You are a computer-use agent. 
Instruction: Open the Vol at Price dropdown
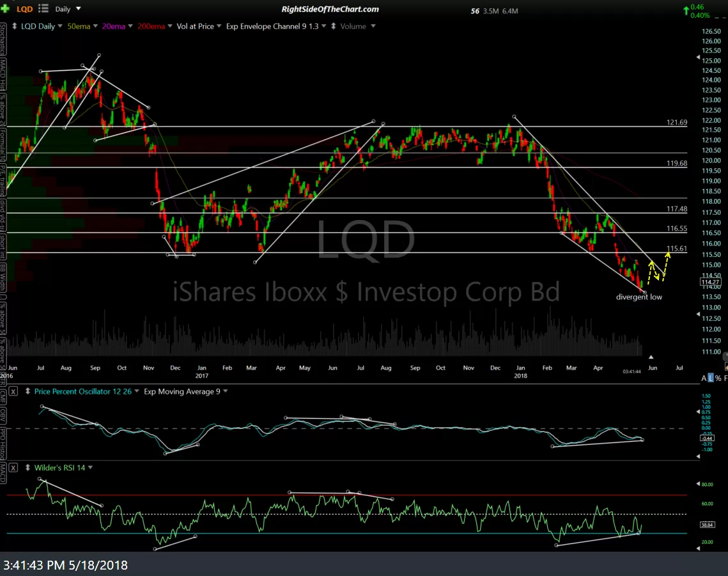[219, 26]
